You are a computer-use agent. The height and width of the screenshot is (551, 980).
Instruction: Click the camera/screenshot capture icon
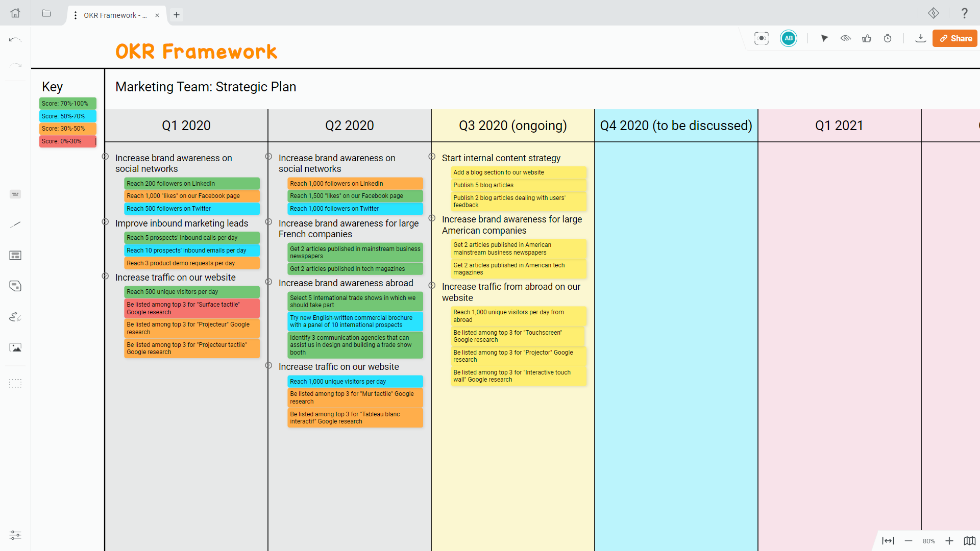point(761,38)
